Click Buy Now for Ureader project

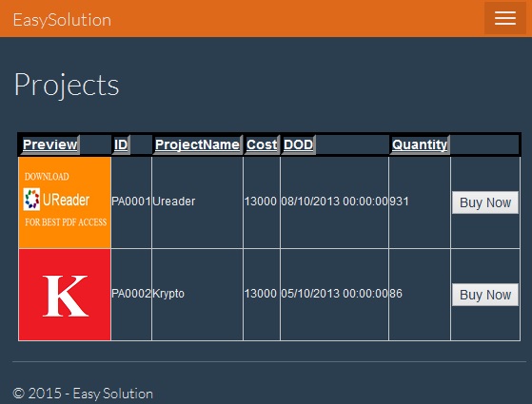pos(485,202)
